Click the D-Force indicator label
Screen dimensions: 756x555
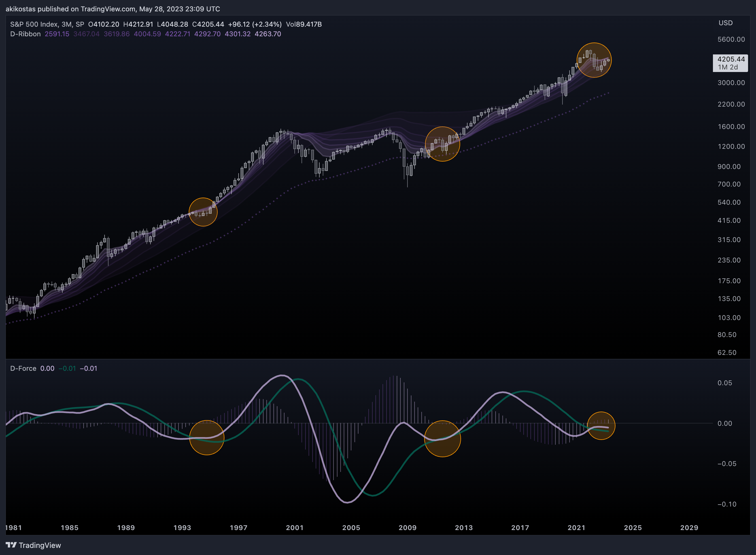click(23, 368)
